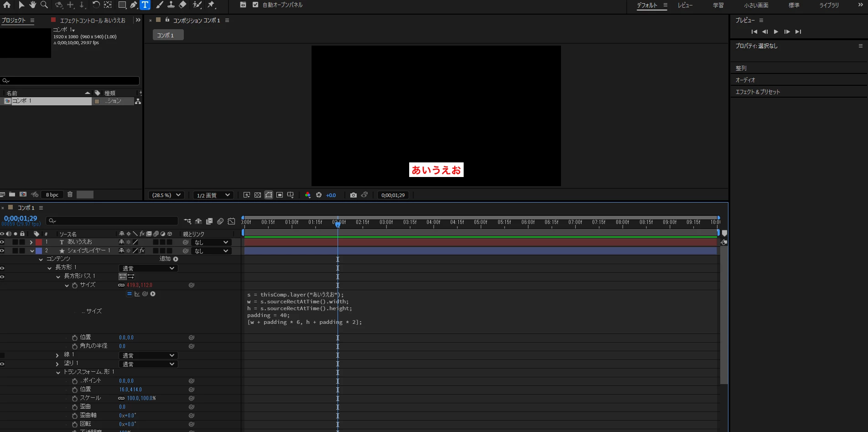
Task: Click red label color of あいうえお layer
Action: pyautogui.click(x=39, y=242)
